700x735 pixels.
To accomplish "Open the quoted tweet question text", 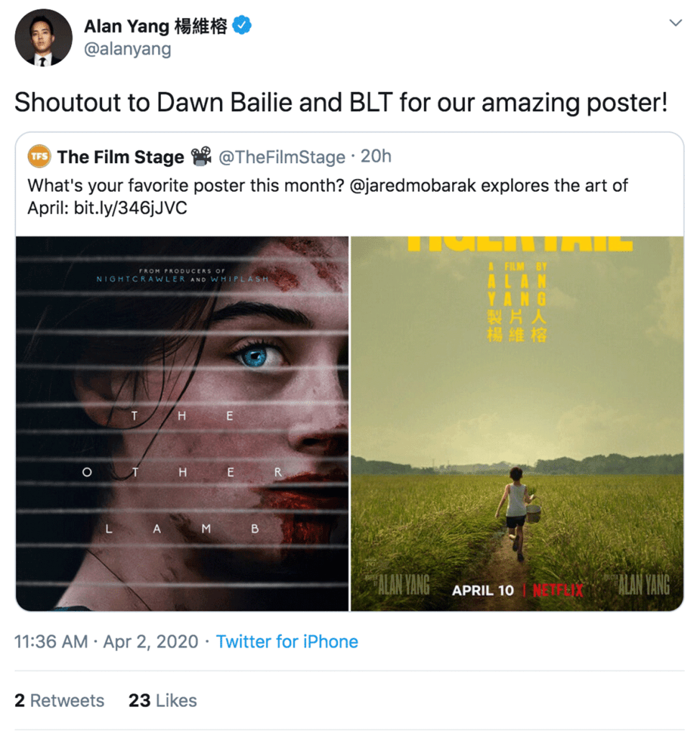I will [327, 196].
